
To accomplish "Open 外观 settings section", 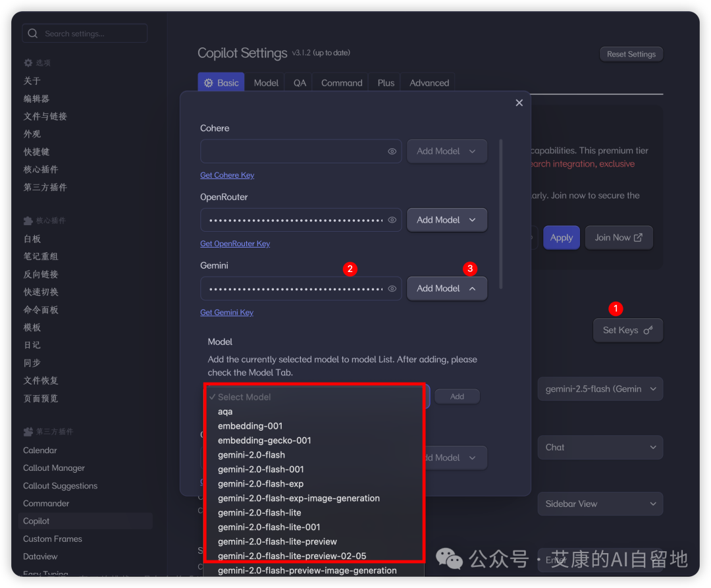I will coord(32,134).
